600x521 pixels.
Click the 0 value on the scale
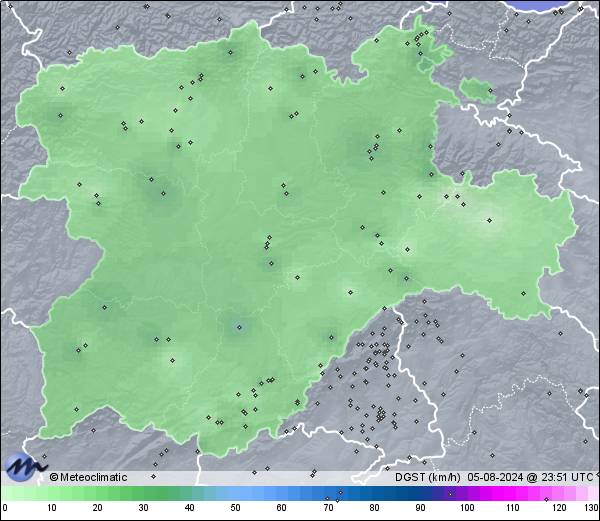[x=5, y=508]
